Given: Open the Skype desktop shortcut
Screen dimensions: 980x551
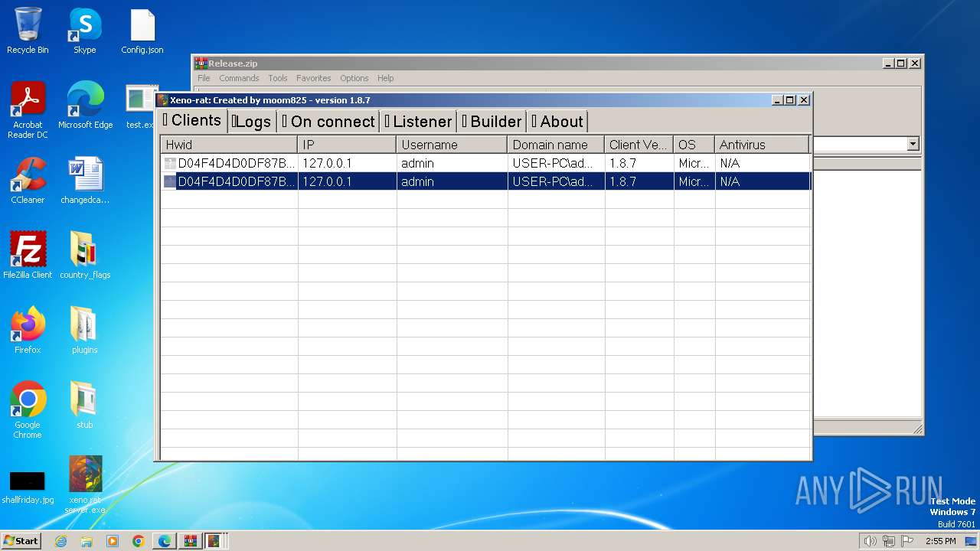Looking at the screenshot, I should click(x=84, y=31).
